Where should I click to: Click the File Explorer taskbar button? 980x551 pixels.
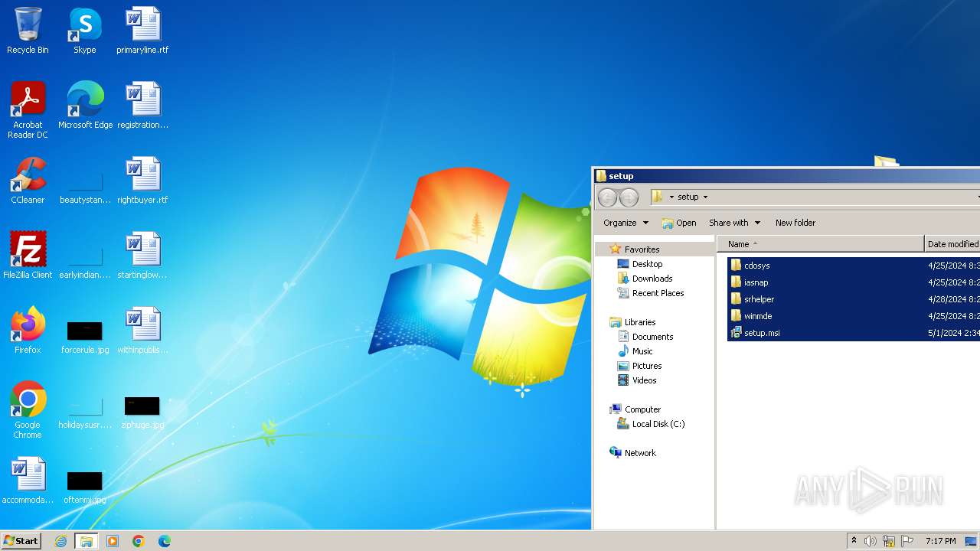click(x=87, y=541)
